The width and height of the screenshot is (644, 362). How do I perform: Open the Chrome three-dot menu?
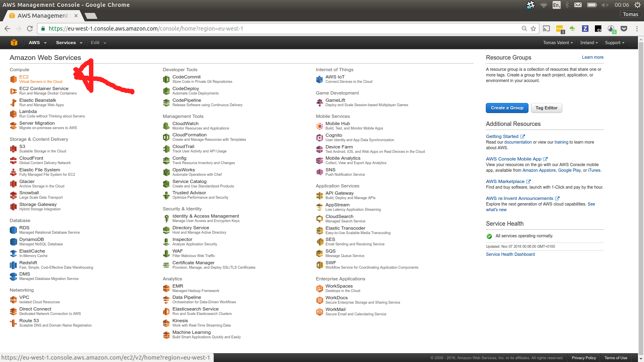637,29
